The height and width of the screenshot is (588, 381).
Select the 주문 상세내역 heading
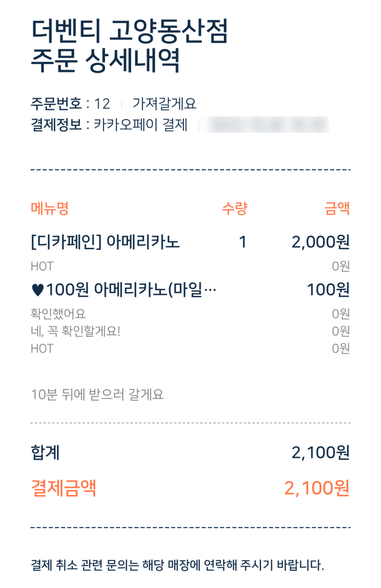pyautogui.click(x=105, y=62)
